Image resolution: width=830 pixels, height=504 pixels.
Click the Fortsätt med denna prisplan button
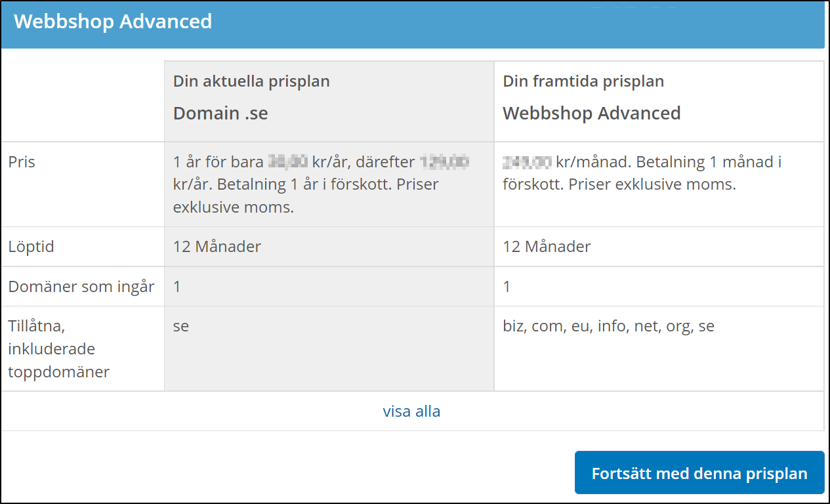click(x=699, y=473)
